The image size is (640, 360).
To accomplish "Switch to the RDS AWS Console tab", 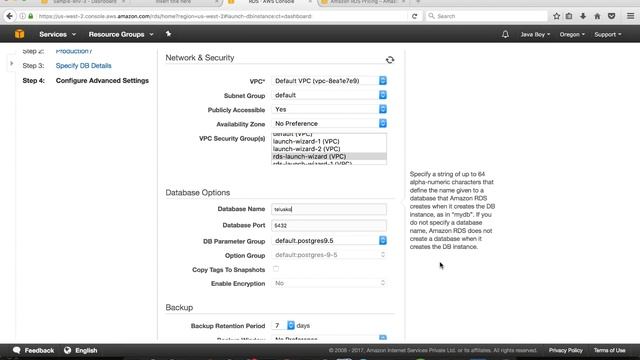I will 271,2.
